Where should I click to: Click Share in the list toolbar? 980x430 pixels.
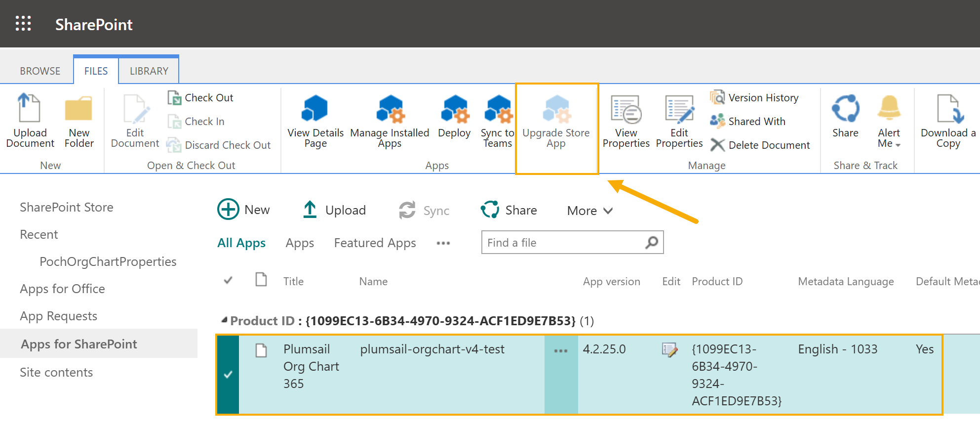click(509, 210)
